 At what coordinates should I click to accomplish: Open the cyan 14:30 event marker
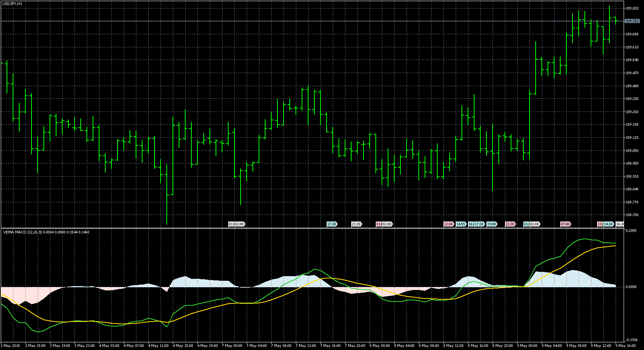tap(608, 224)
